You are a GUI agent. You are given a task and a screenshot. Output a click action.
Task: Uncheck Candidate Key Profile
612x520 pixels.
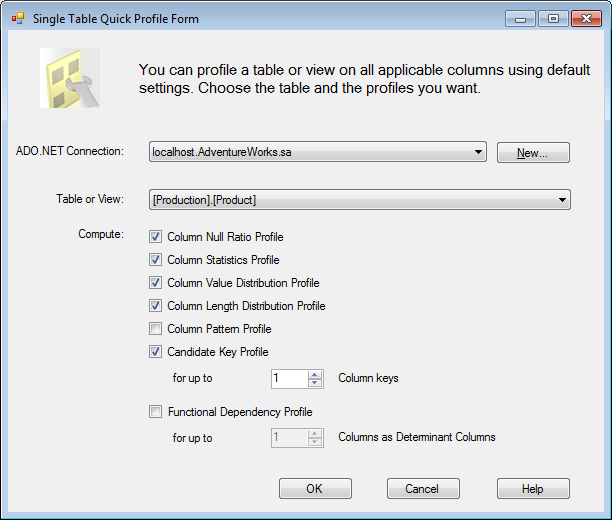(155, 352)
